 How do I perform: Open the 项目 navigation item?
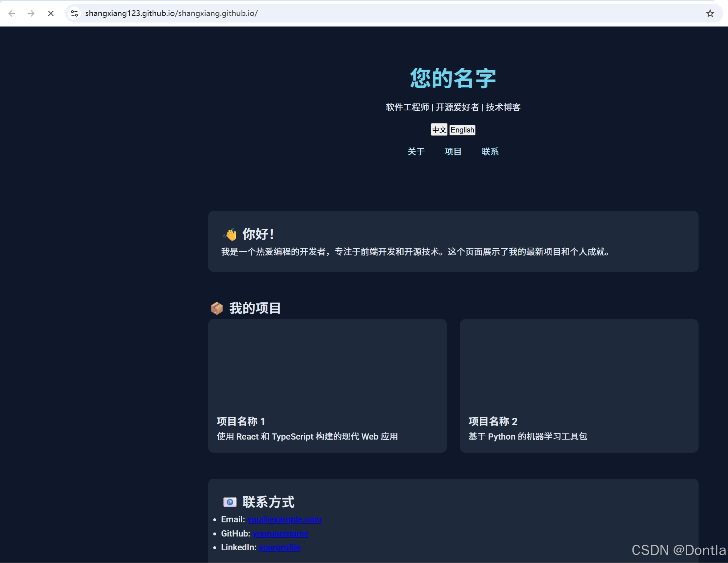pos(453,152)
